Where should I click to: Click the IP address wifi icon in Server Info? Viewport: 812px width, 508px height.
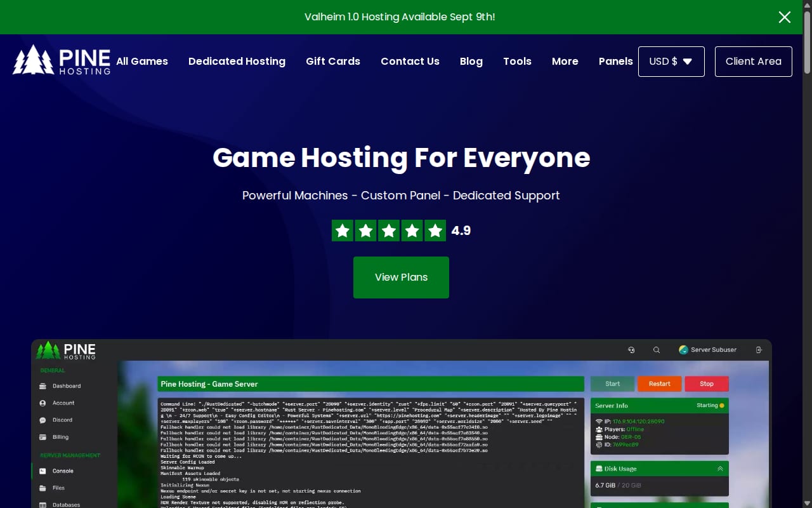[599, 422]
